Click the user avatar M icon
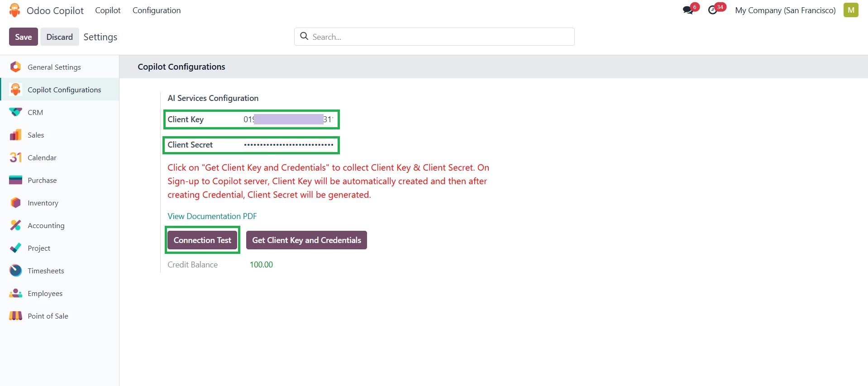 tap(850, 10)
